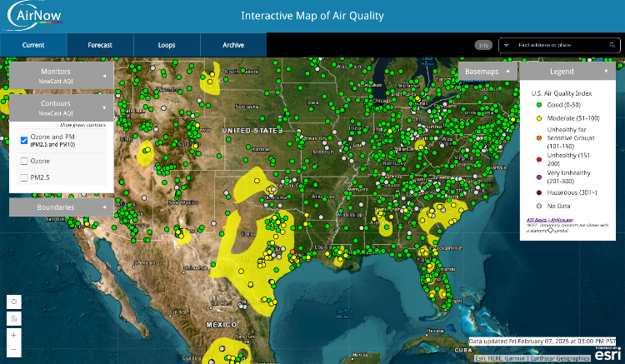Click the Find address or place field
The width and height of the screenshot is (625, 364).
pos(560,45)
